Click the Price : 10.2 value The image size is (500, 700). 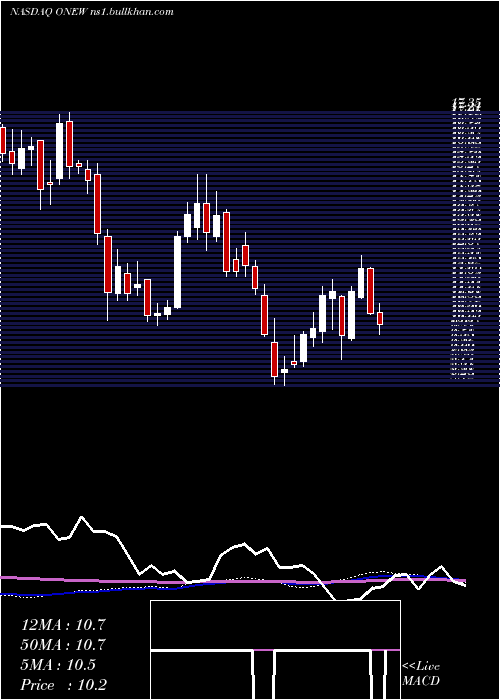click(x=63, y=685)
